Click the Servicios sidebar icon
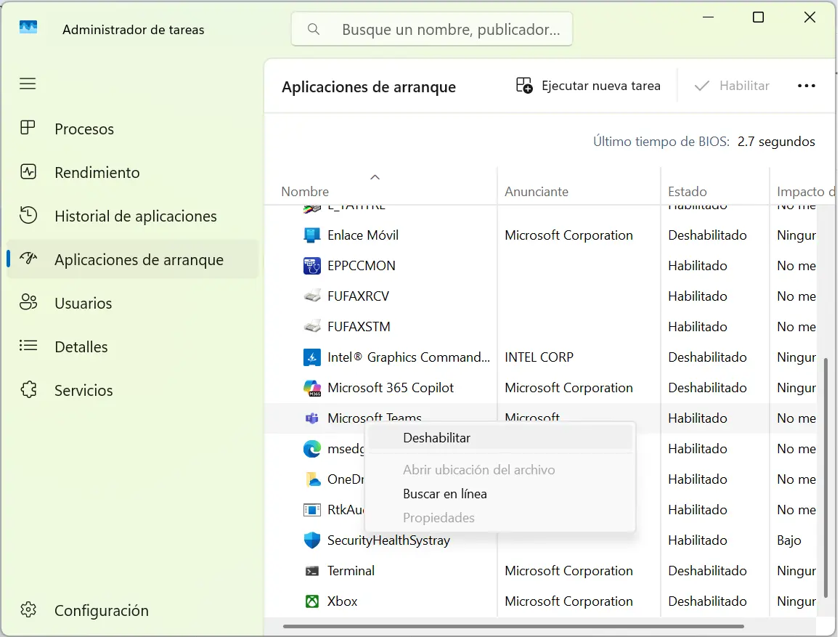This screenshot has width=840, height=637. pyautogui.click(x=28, y=390)
